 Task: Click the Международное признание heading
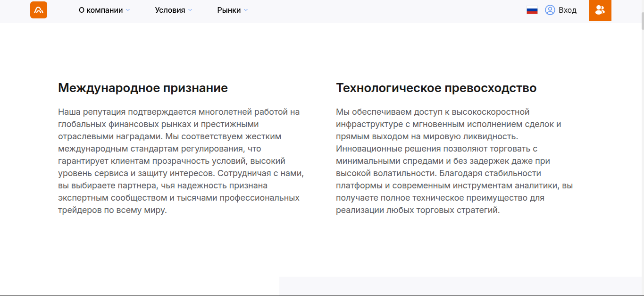pyautogui.click(x=142, y=88)
